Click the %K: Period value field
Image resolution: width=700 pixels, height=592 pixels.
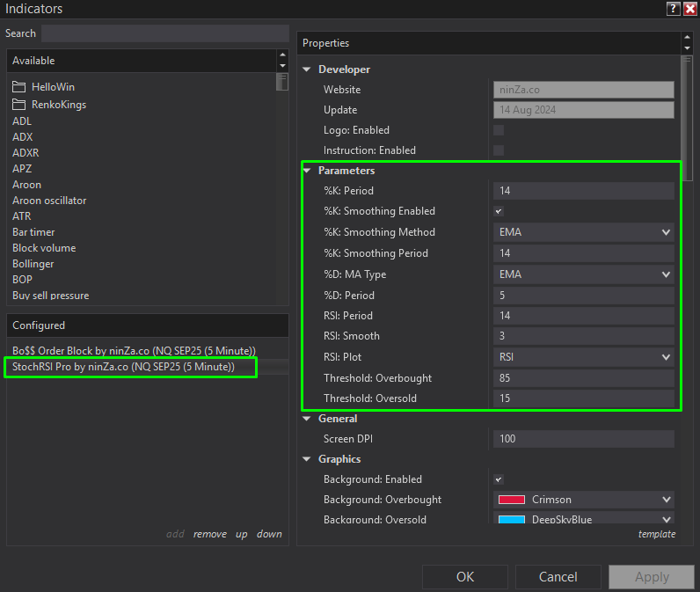click(x=584, y=191)
